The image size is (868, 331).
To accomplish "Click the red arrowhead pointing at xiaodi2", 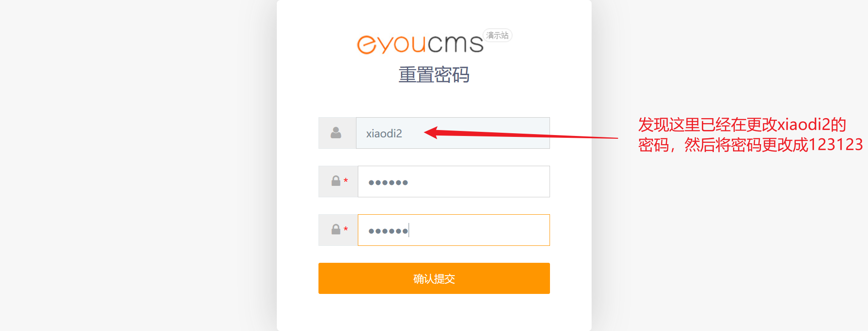I will tap(431, 132).
